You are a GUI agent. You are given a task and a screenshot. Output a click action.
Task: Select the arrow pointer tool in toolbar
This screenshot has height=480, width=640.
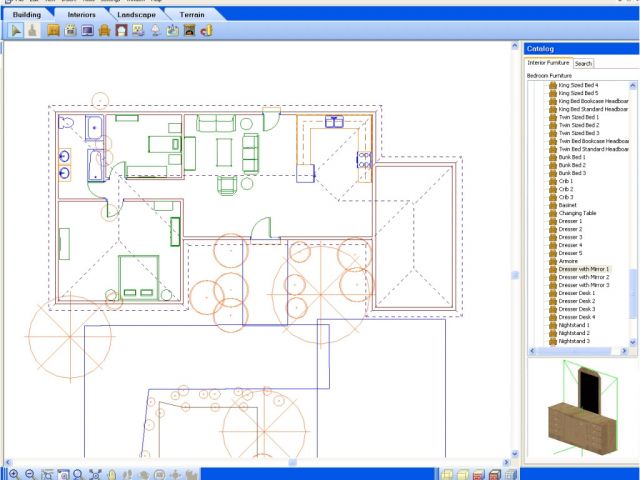click(x=17, y=31)
